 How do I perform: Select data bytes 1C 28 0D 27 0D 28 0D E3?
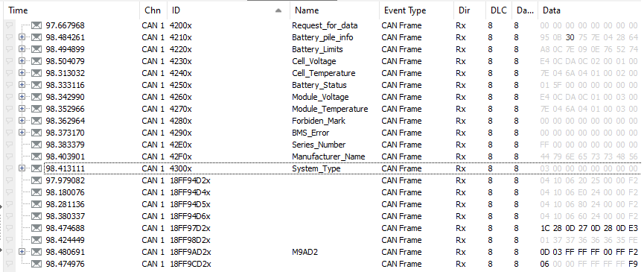coord(590,228)
